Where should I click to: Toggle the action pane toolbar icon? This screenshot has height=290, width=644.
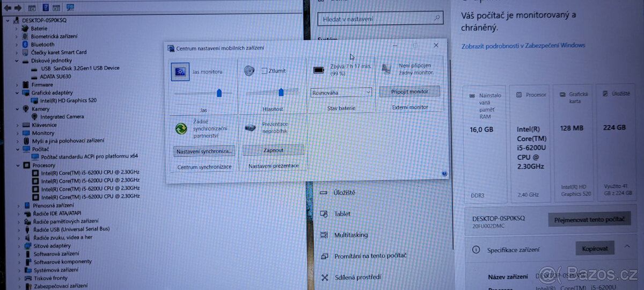(57, 8)
